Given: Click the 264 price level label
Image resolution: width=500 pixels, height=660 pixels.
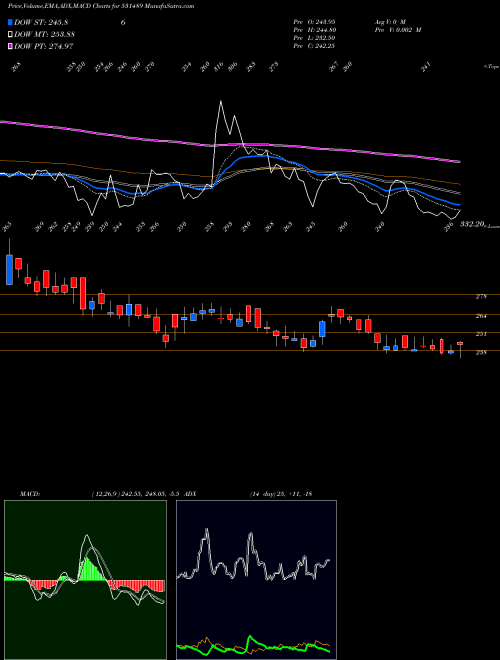Looking at the screenshot, I should (481, 316).
